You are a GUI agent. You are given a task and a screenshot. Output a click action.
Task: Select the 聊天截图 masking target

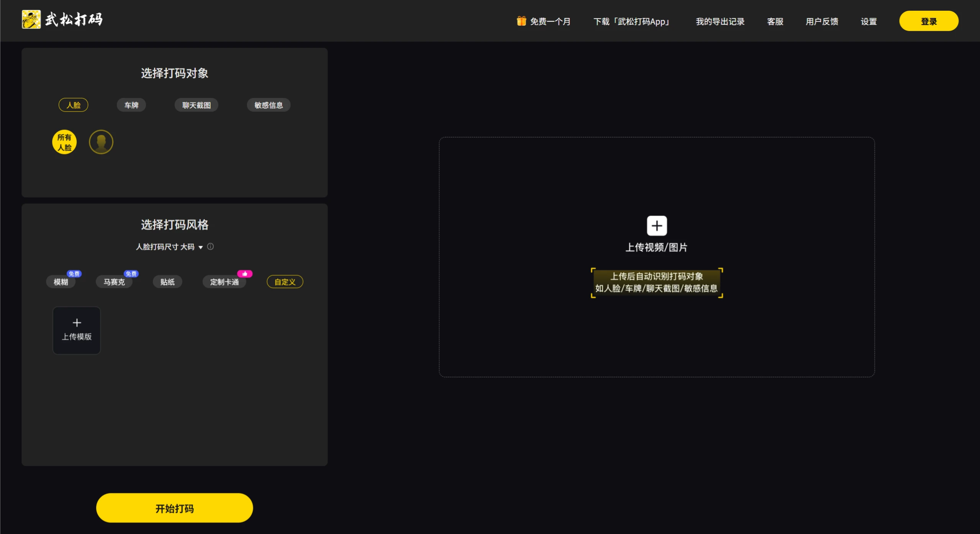click(x=196, y=105)
